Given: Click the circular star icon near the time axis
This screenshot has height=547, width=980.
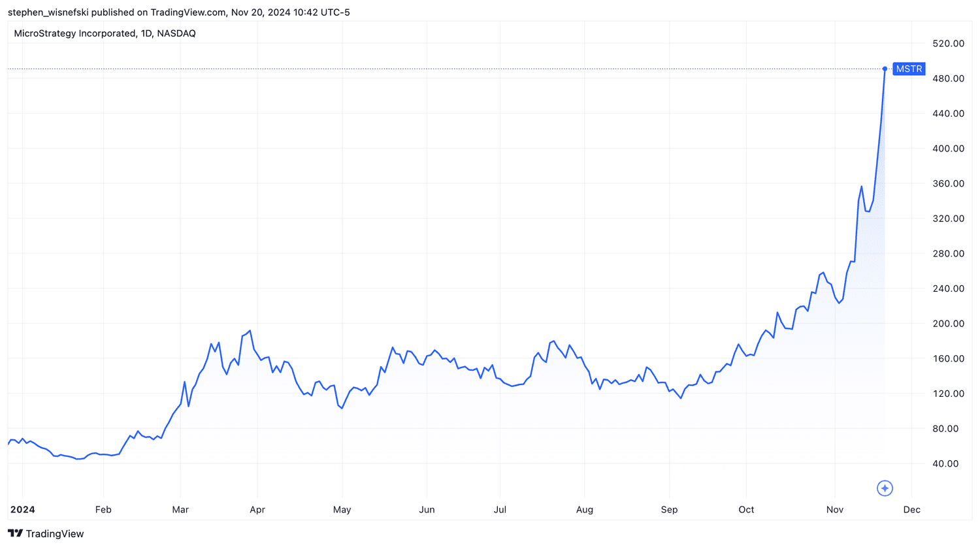Looking at the screenshot, I should 885,488.
